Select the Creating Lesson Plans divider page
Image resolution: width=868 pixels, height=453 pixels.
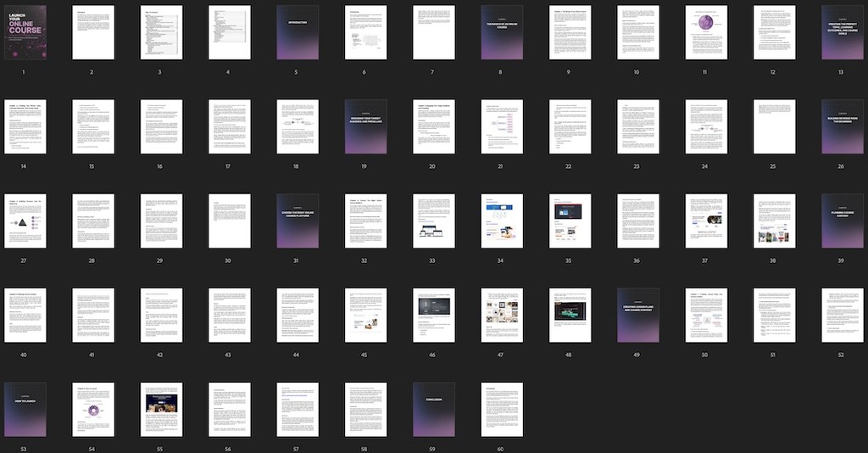click(638, 315)
